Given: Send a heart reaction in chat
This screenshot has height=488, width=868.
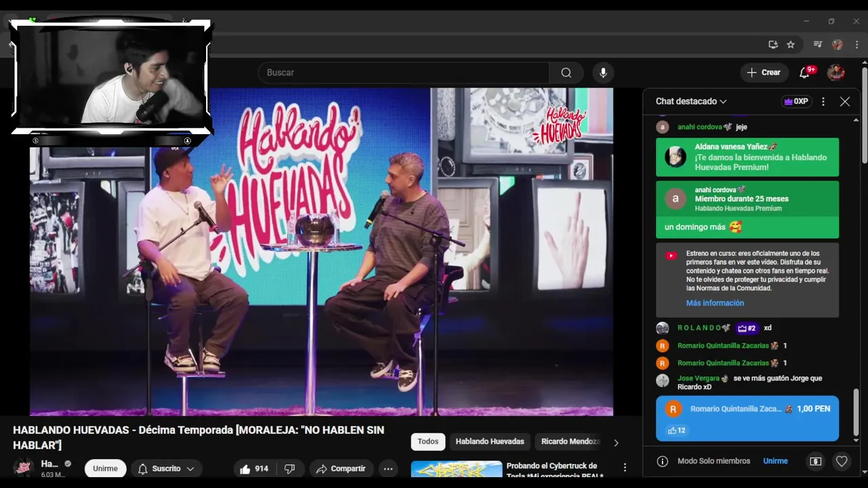Looking at the screenshot, I should tap(842, 461).
